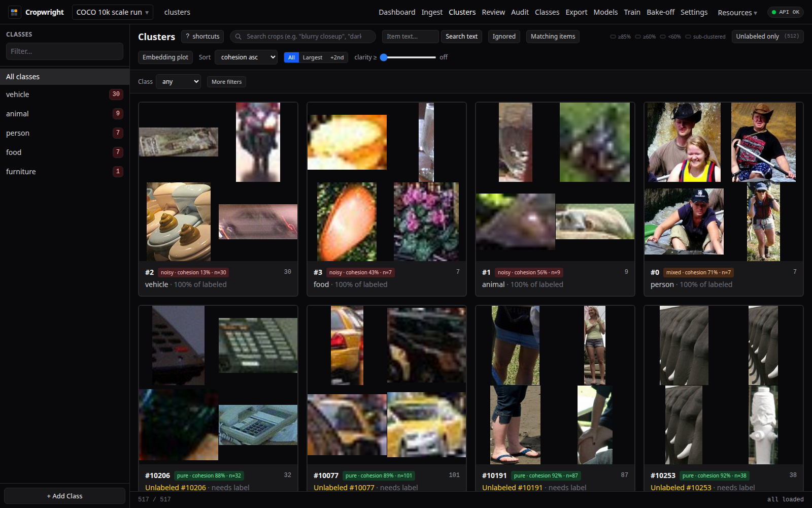Click the mixed cohesion 71% tag on cluster #0

698,272
